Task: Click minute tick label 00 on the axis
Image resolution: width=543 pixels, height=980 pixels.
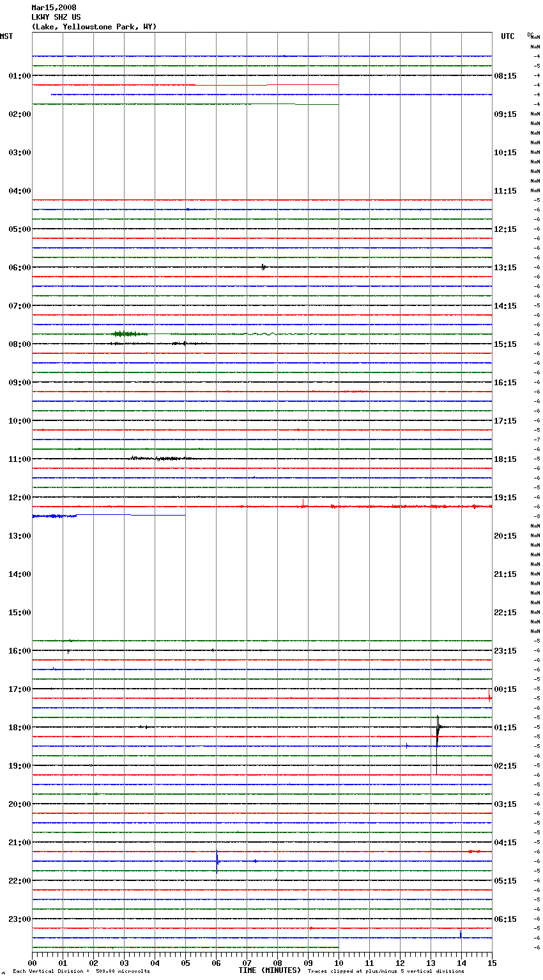Action: pyautogui.click(x=33, y=963)
